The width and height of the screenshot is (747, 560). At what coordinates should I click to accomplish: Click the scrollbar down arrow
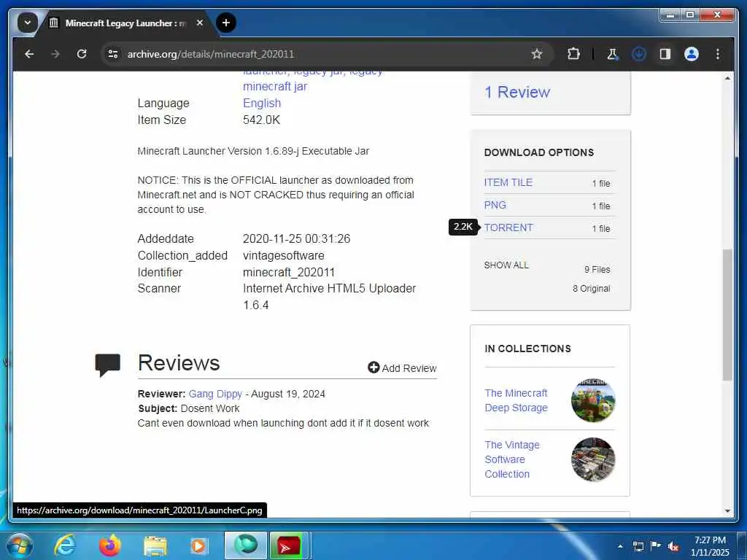tap(727, 511)
